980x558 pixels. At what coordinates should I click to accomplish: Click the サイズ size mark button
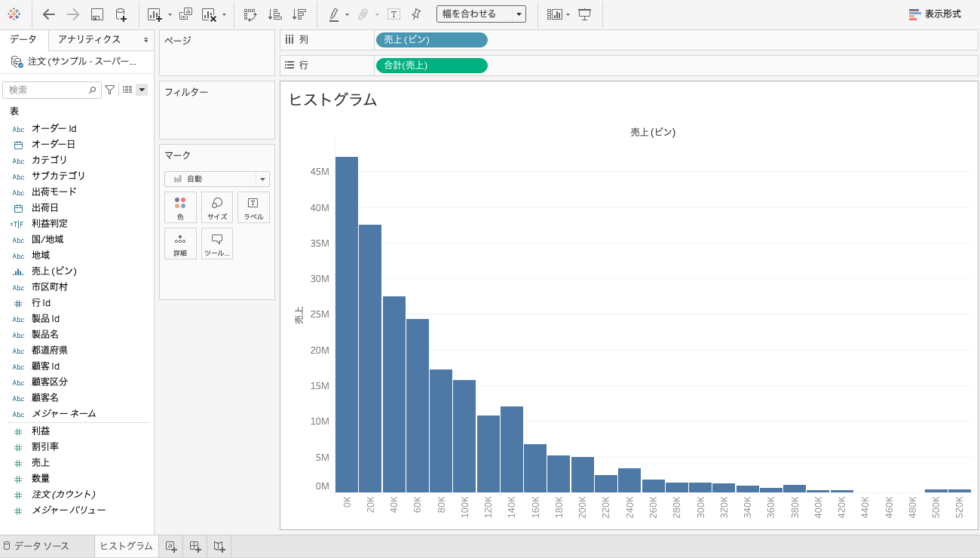[217, 207]
